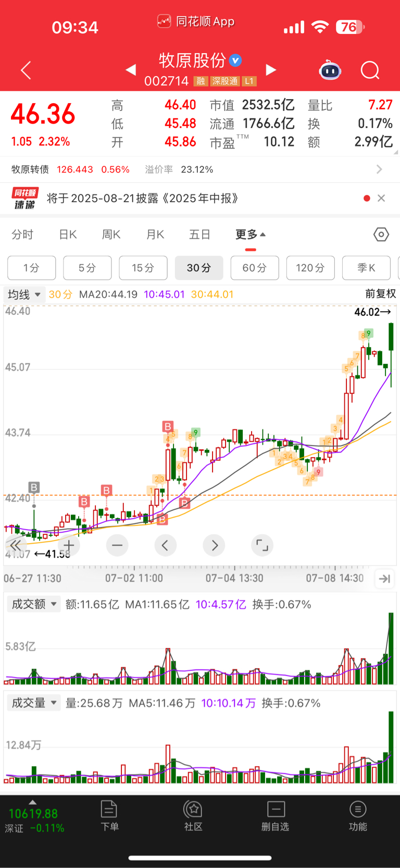The width and height of the screenshot is (400, 868).
Task: Tap the 量比 7.27 value
Action: [x=380, y=105]
